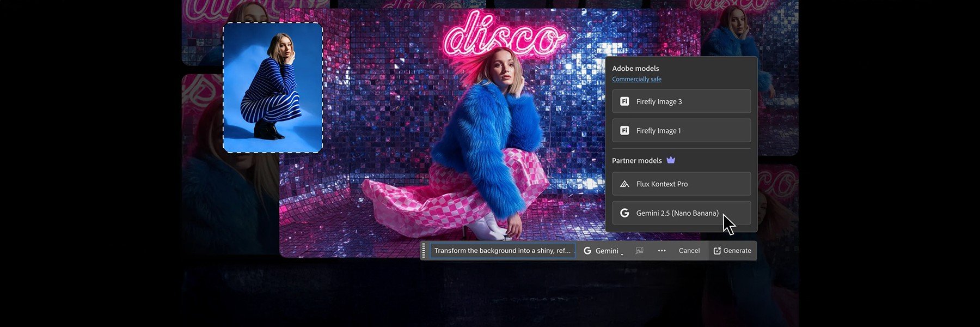Click the Cancel button
This screenshot has height=327, width=980.
689,251
